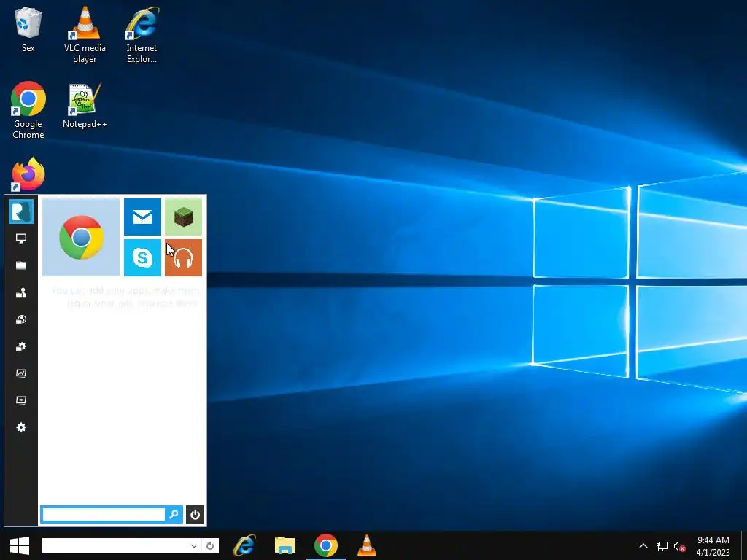
Task: Open the performance chart sidebar icon
Action: coord(21,373)
